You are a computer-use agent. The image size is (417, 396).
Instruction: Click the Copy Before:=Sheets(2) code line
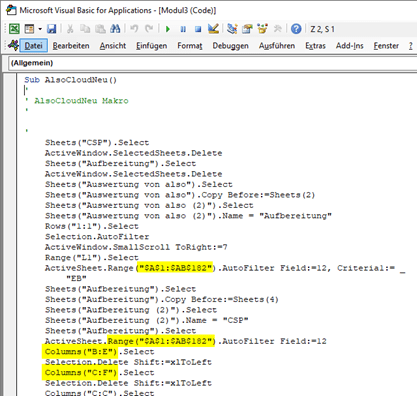[180, 195]
